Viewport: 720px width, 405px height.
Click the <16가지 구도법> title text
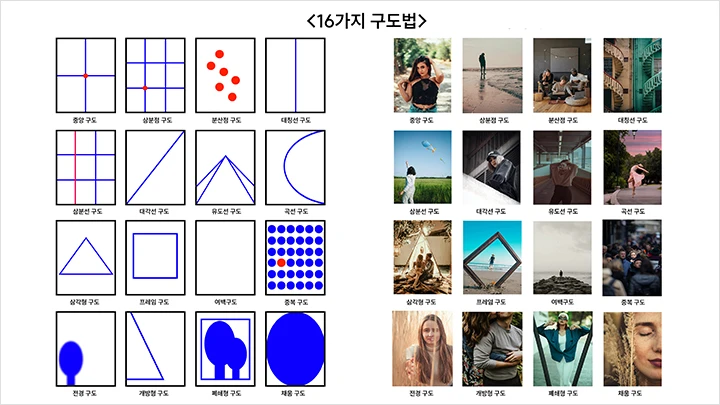(366, 21)
